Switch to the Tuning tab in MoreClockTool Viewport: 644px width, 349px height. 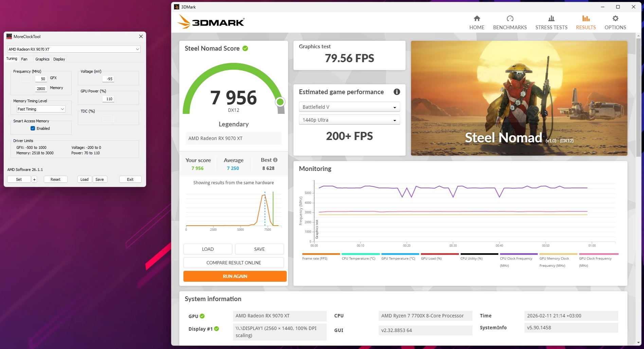click(x=12, y=59)
